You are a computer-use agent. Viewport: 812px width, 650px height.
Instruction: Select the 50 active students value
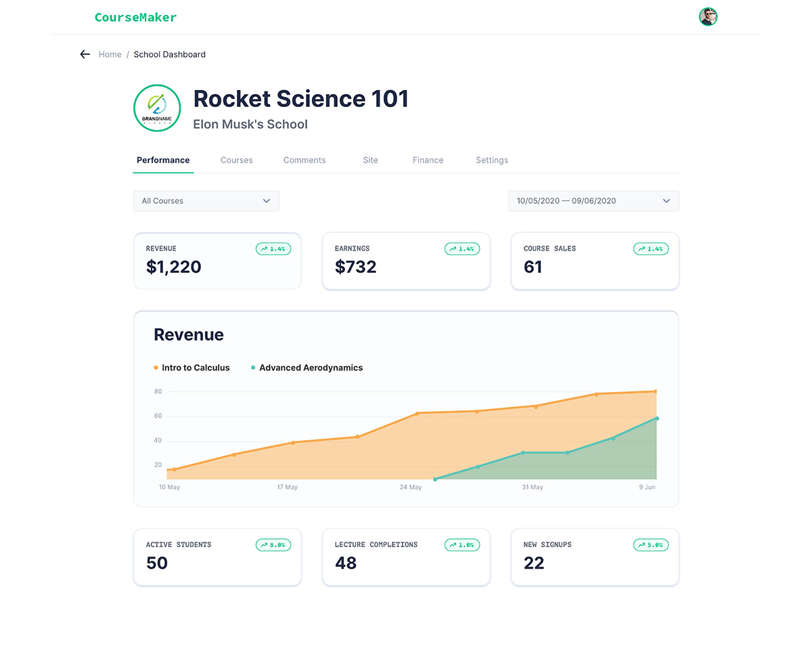point(157,563)
